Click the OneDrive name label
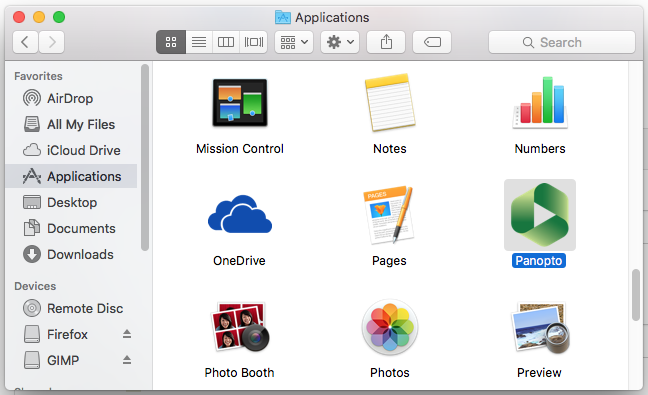 tap(239, 261)
